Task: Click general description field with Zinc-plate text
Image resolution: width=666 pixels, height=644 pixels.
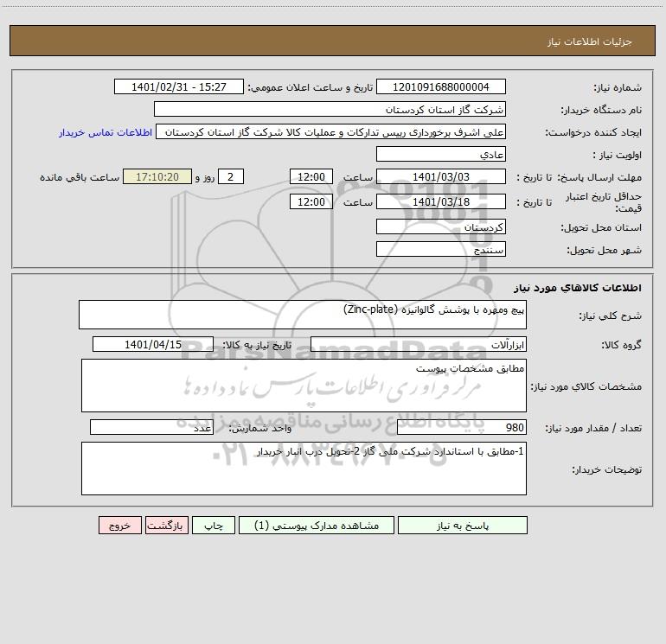Action: [x=303, y=315]
